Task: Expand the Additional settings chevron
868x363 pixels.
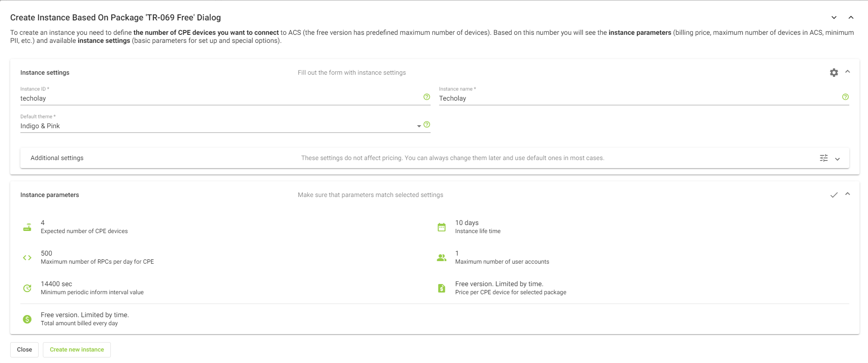Action: [837, 159]
